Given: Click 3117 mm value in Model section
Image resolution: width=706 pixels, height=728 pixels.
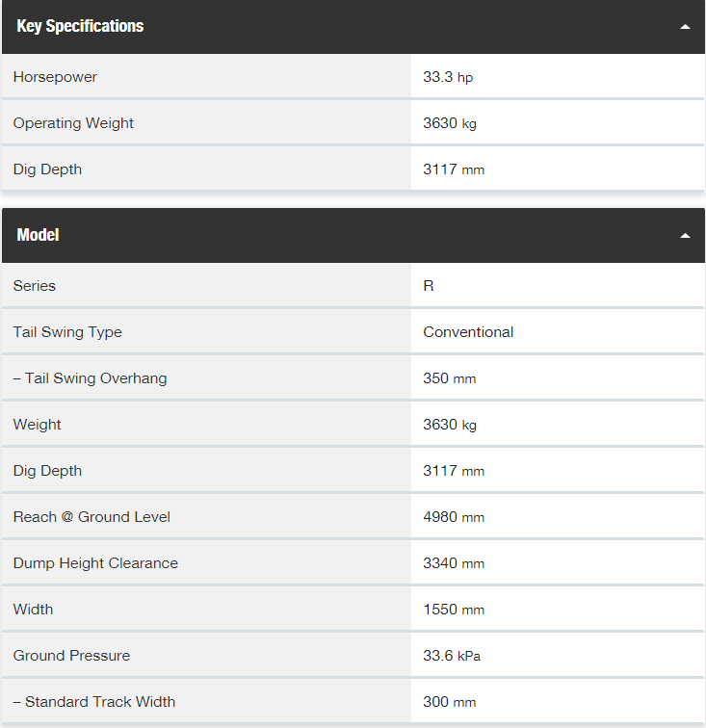Looking at the screenshot, I should click(x=454, y=471).
